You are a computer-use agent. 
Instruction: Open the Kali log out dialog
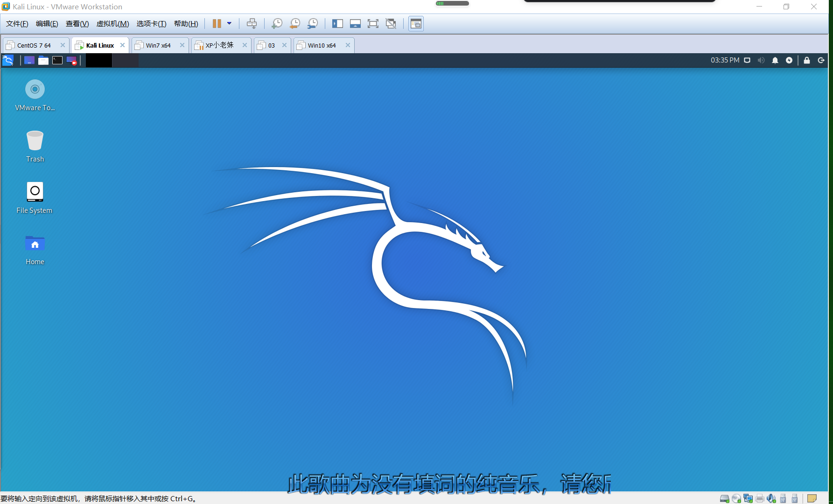click(821, 60)
